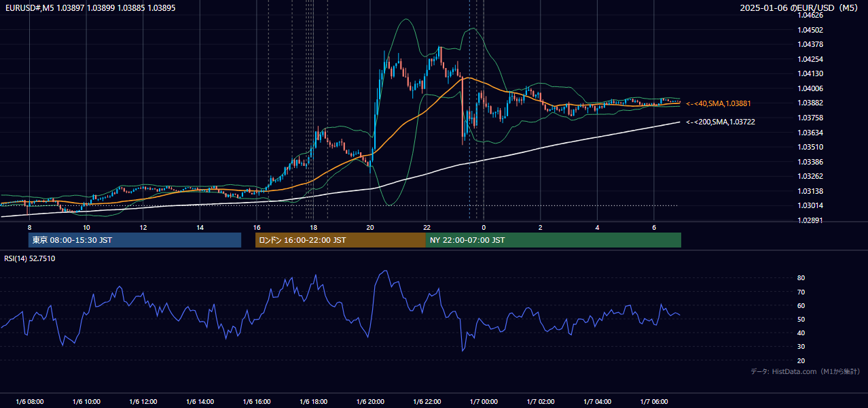Click the 1.04378 price axis label
The width and height of the screenshot is (868, 408).
coord(810,44)
